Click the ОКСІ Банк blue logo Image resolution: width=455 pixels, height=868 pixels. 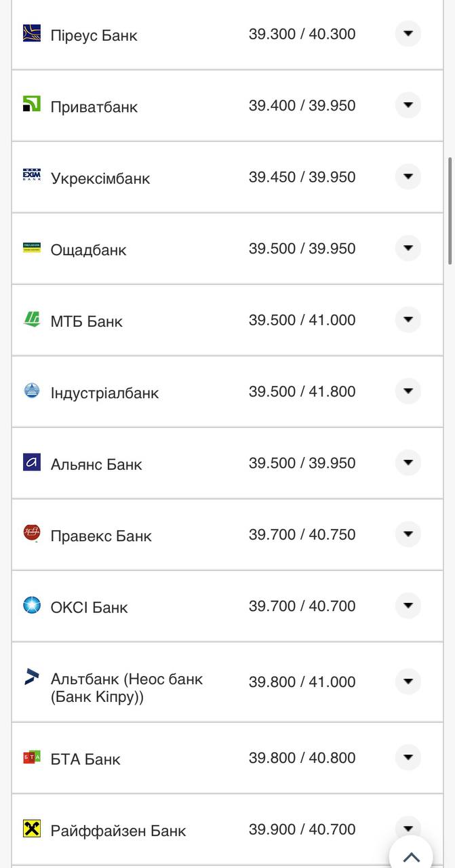(x=32, y=606)
